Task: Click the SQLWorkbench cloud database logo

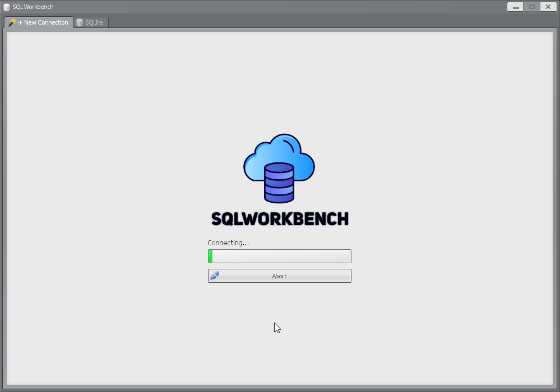Action: click(279, 169)
